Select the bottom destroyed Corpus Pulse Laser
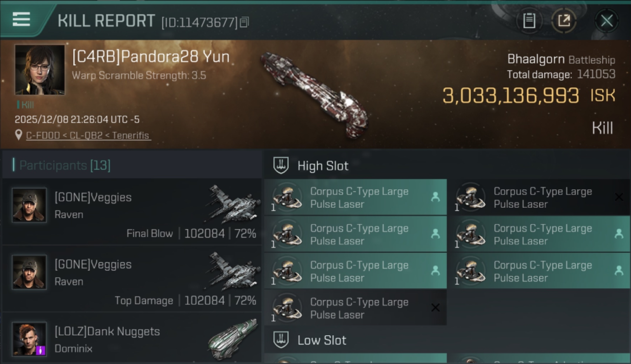This screenshot has height=364, width=631. pyautogui.click(x=355, y=308)
